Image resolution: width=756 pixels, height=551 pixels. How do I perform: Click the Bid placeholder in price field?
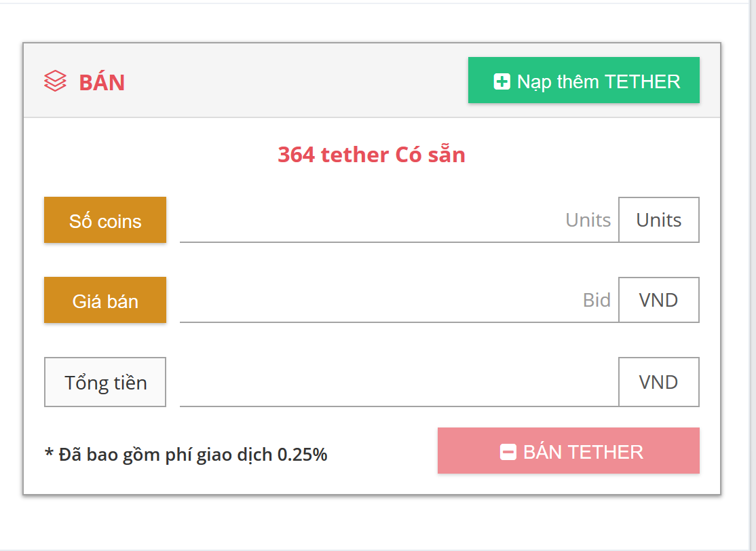597,301
